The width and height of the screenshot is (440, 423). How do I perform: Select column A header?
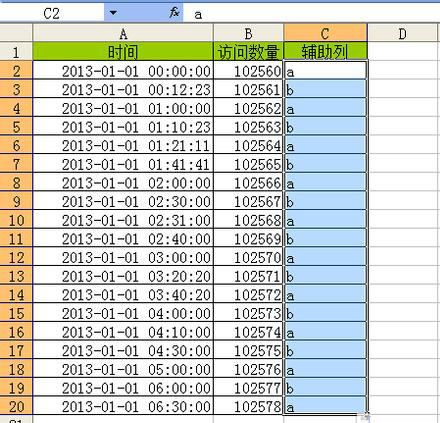pos(123,33)
